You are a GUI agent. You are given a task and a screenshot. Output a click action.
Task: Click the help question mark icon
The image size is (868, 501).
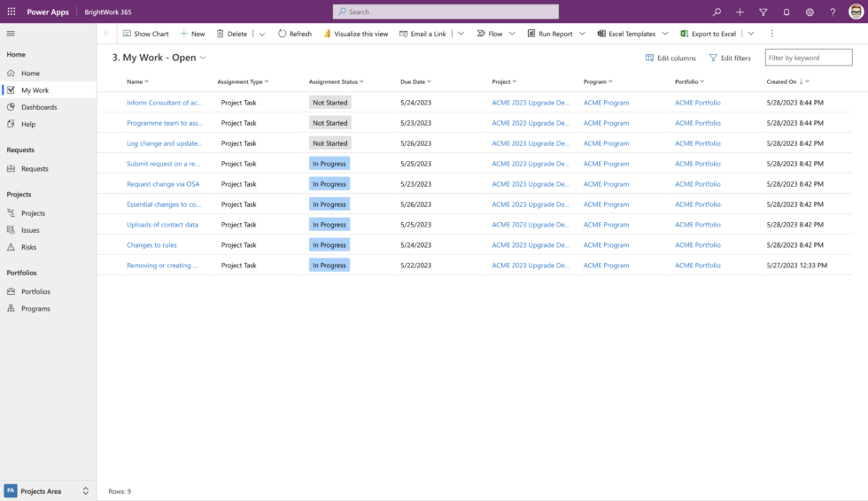click(x=833, y=12)
